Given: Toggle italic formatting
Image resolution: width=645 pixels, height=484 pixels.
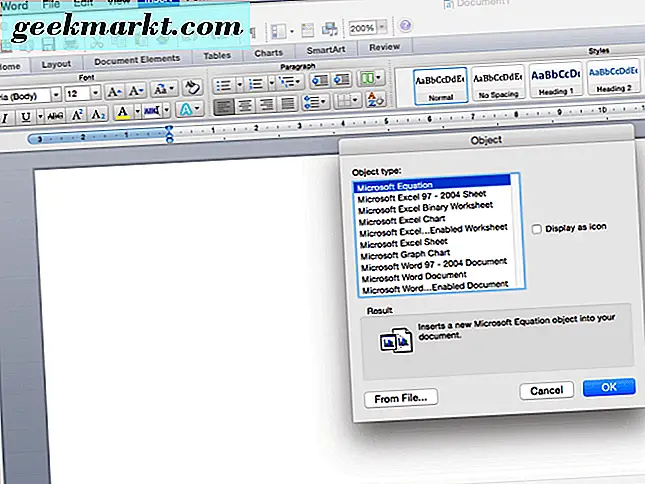Looking at the screenshot, I should pyautogui.click(x=5, y=117).
